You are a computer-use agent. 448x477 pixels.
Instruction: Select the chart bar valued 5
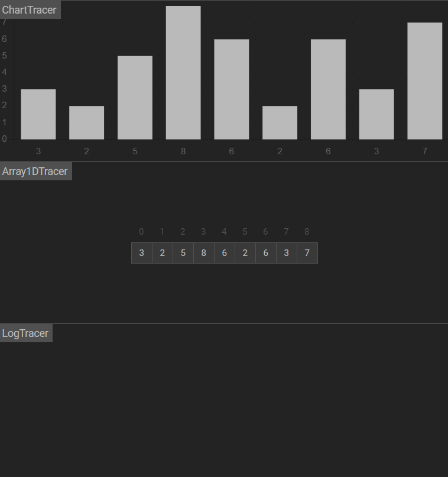pyautogui.click(x=135, y=98)
